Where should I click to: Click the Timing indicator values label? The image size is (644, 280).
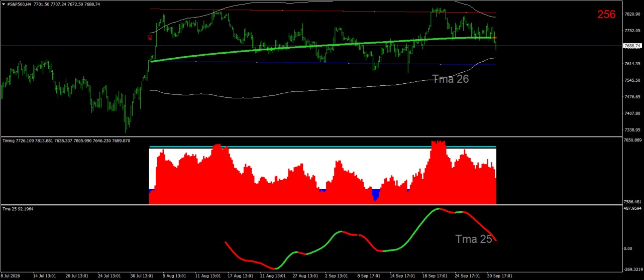point(66,141)
